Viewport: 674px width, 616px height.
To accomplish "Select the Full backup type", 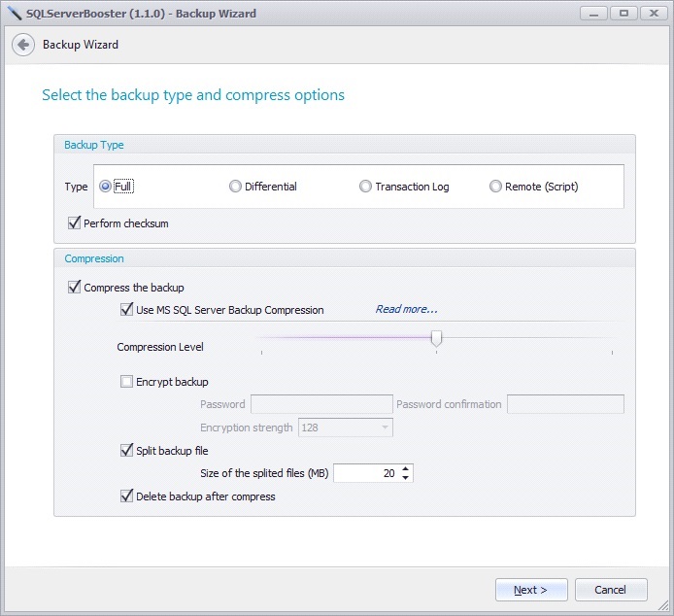I will 105,187.
